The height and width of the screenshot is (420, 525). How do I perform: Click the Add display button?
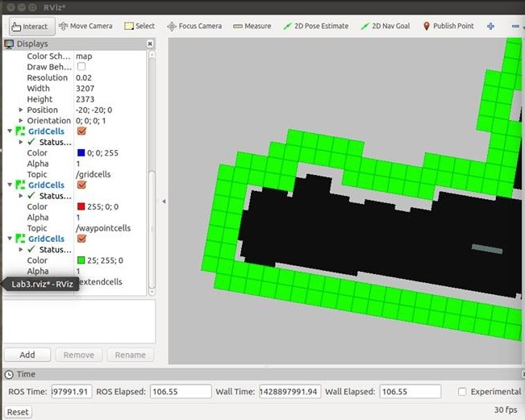click(x=27, y=355)
